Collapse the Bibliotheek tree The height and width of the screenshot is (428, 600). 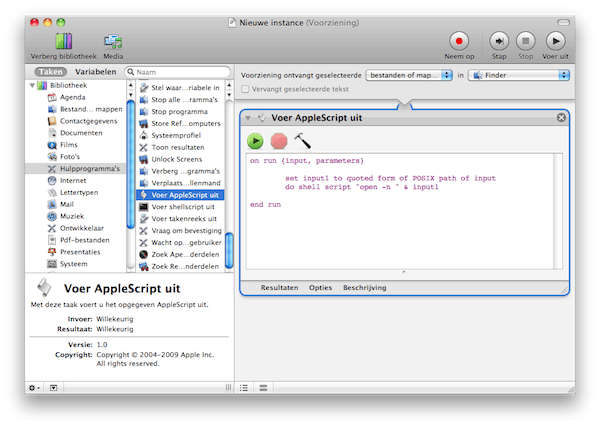(x=33, y=85)
